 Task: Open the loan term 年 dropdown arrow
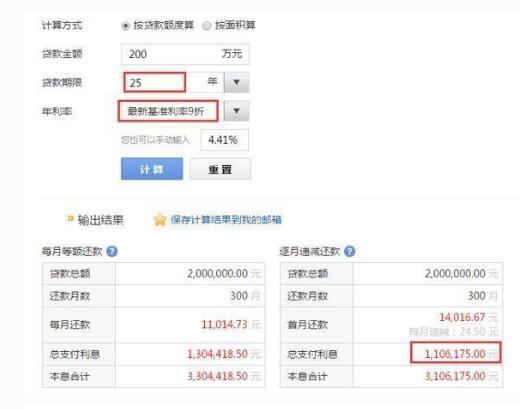[x=237, y=82]
